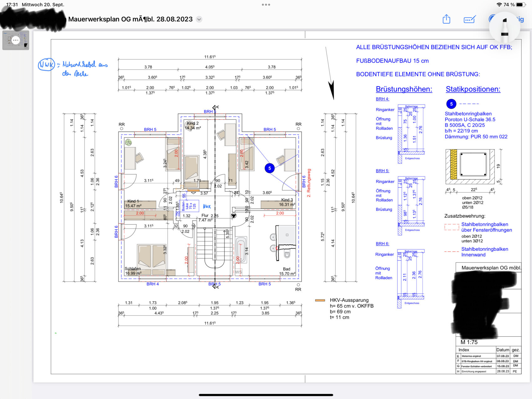The height and width of the screenshot is (399, 532).
Task: Tap the ellipsis on the page thumbnail
Action: [16, 40]
